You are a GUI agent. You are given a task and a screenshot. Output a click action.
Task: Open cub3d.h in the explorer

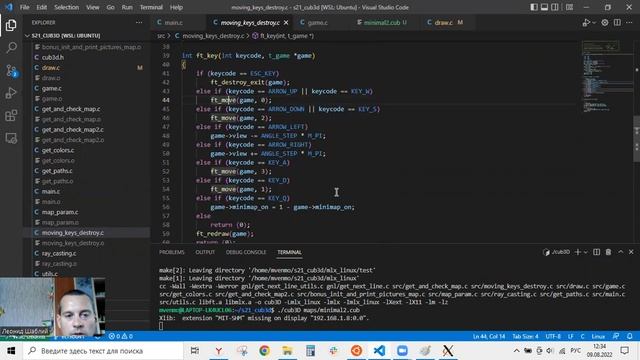pyautogui.click(x=53, y=58)
